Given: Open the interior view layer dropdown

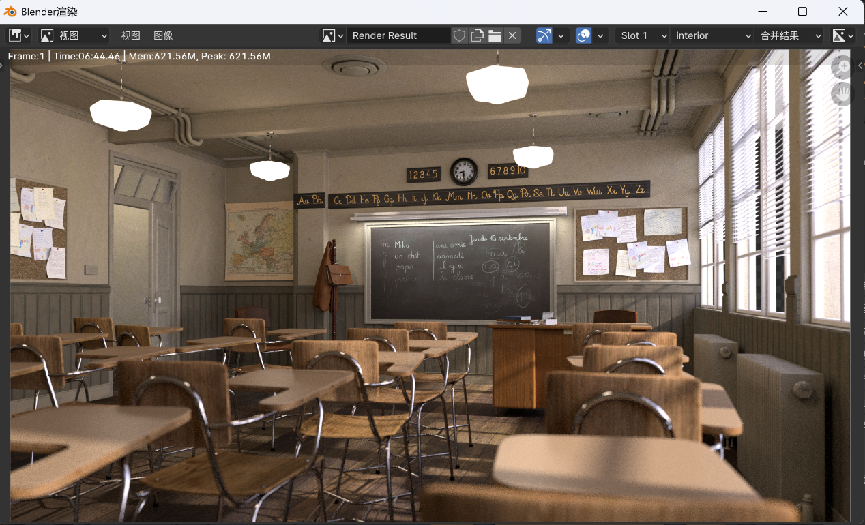Looking at the screenshot, I should click(713, 35).
